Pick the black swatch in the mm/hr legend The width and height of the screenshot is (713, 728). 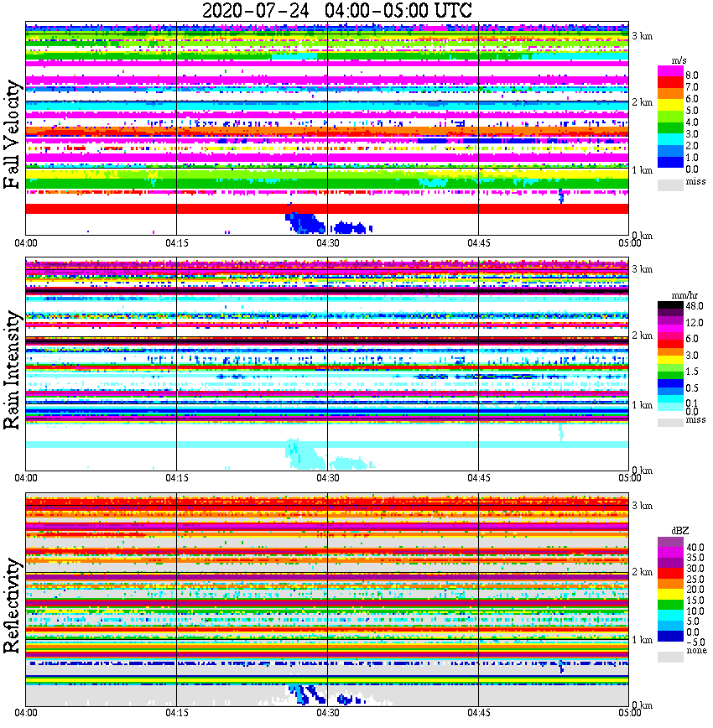670,304
